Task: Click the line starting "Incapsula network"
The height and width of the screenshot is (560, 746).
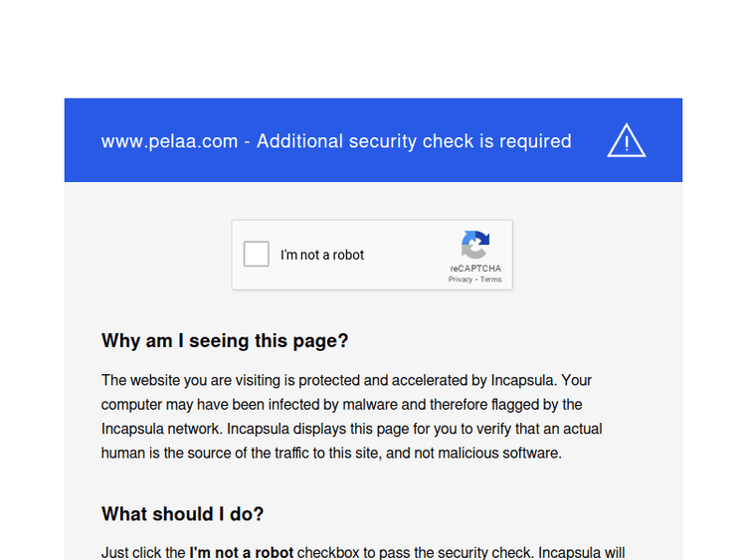Action: [351, 429]
